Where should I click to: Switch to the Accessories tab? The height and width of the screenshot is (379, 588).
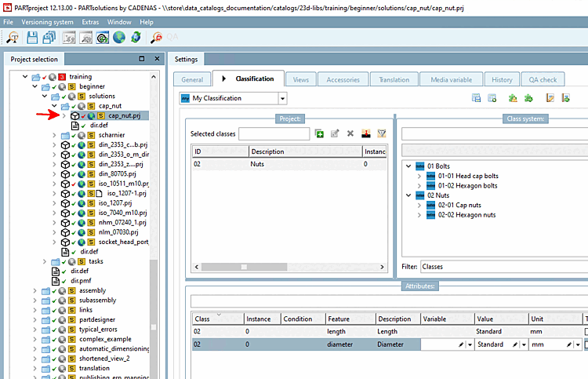point(343,79)
